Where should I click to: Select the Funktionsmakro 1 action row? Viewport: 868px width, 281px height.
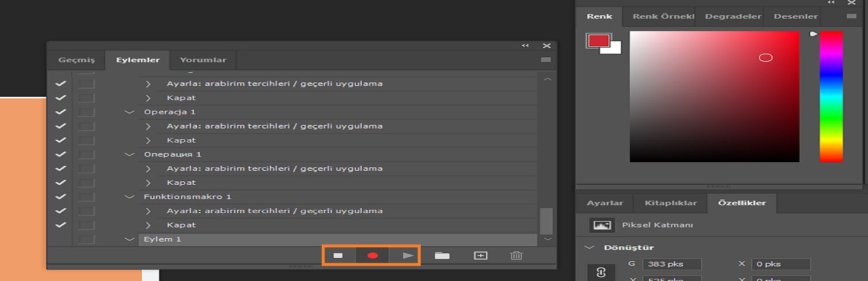pos(338,196)
